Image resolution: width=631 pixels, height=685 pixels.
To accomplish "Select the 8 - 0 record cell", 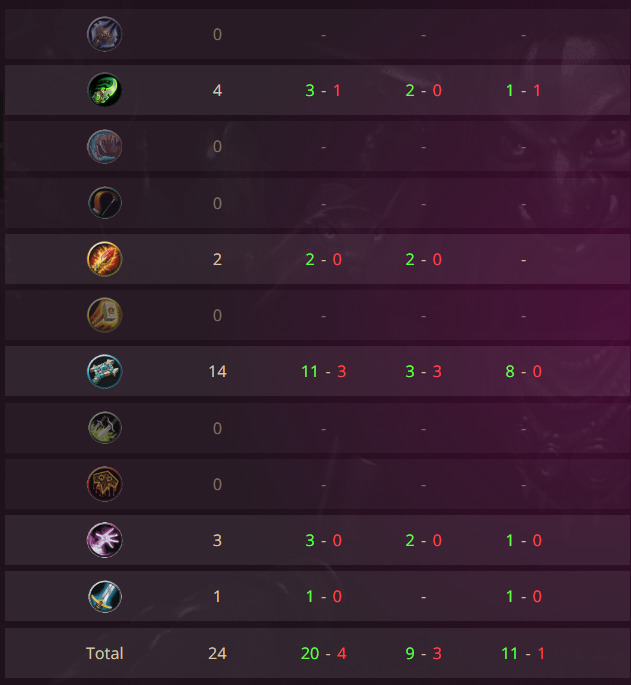I will point(524,371).
